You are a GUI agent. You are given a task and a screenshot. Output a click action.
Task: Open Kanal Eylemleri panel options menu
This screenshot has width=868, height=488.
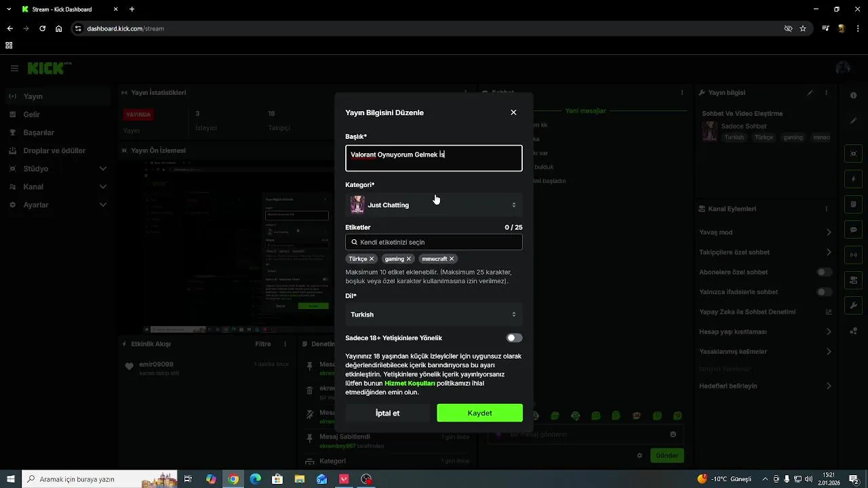(826, 209)
